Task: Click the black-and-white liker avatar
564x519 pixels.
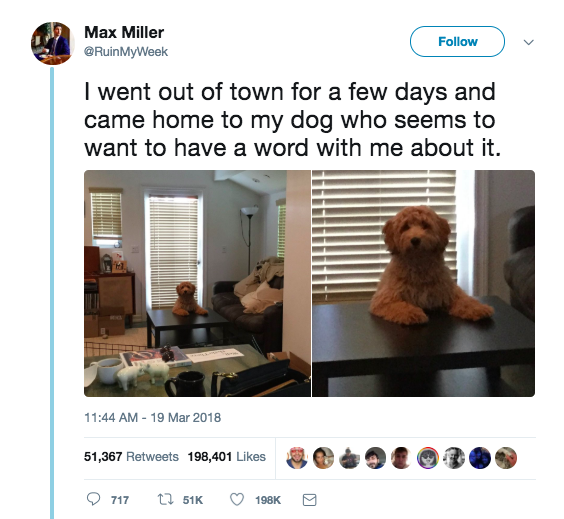Action: click(454, 458)
